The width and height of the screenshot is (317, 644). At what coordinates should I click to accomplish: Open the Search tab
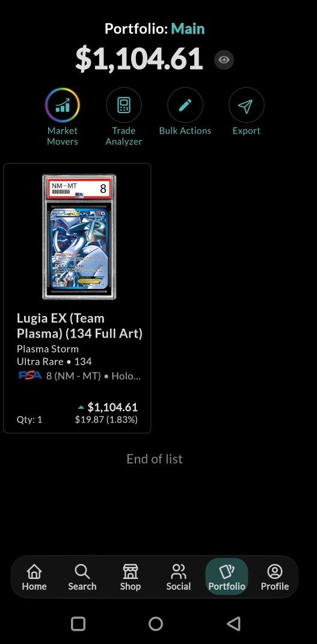tap(82, 577)
